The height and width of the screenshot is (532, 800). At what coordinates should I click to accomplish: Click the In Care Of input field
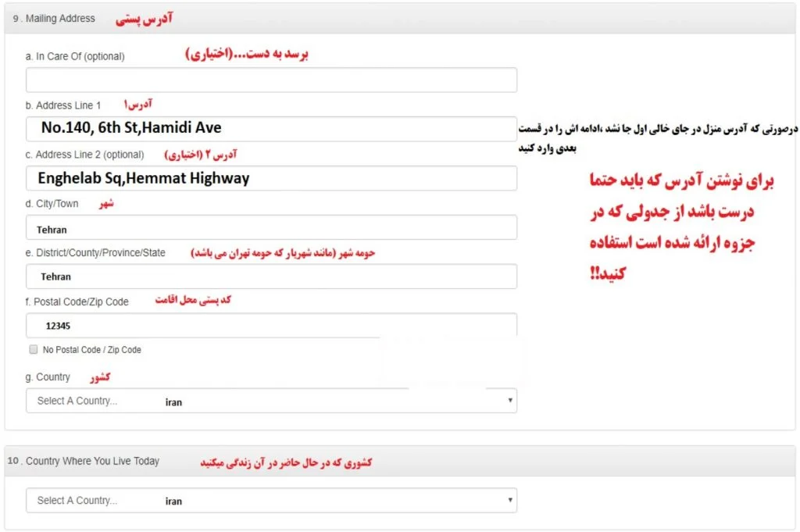click(x=271, y=80)
